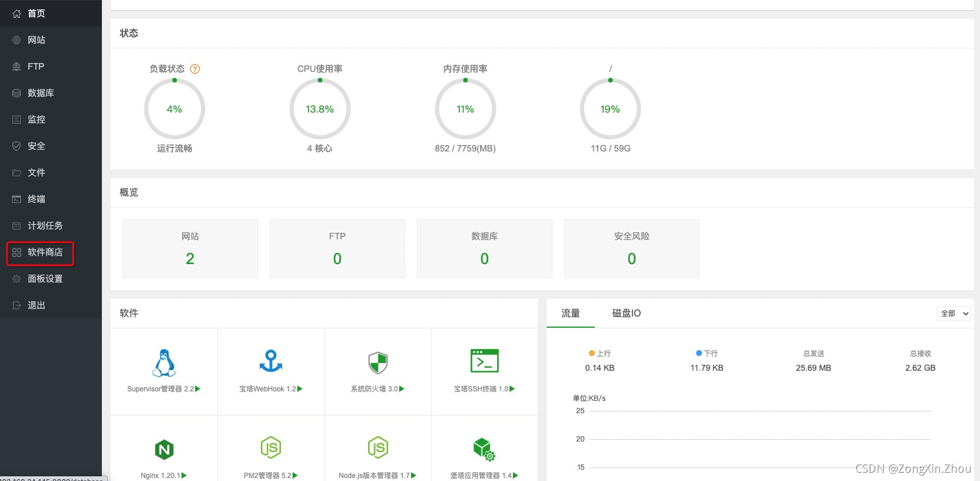Click the FTP globe icon in sidebar
Image resolution: width=980 pixels, height=481 pixels.
(16, 67)
